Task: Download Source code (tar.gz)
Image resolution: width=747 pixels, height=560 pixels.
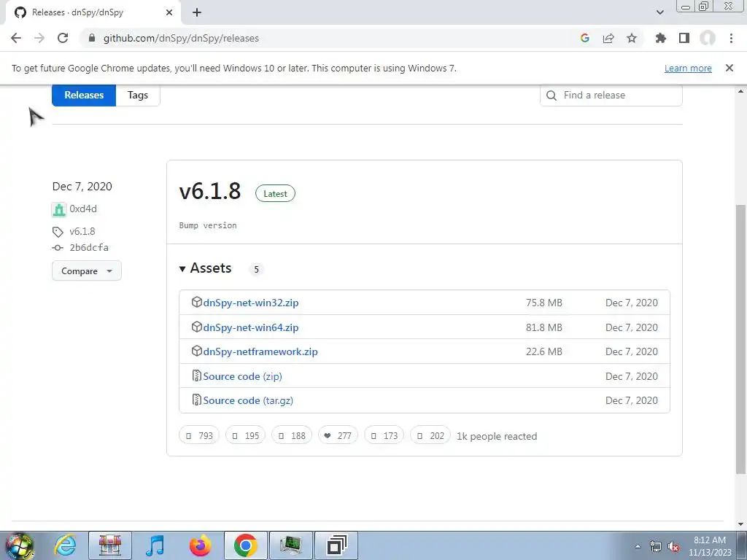Action: point(248,400)
